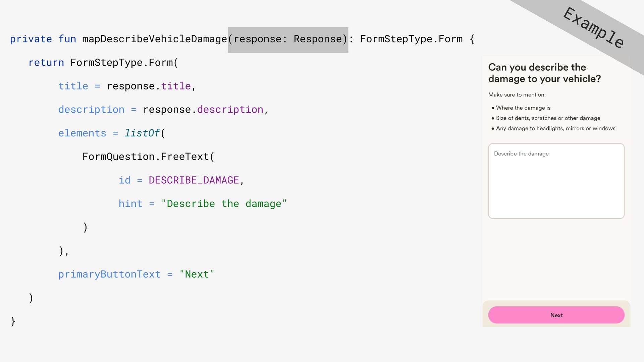
Task: Click the headlights, mirrors or windows bullet
Action: (555, 128)
